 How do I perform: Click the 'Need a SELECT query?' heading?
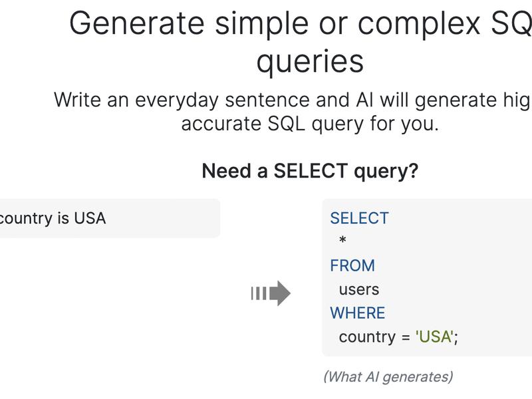point(310,171)
